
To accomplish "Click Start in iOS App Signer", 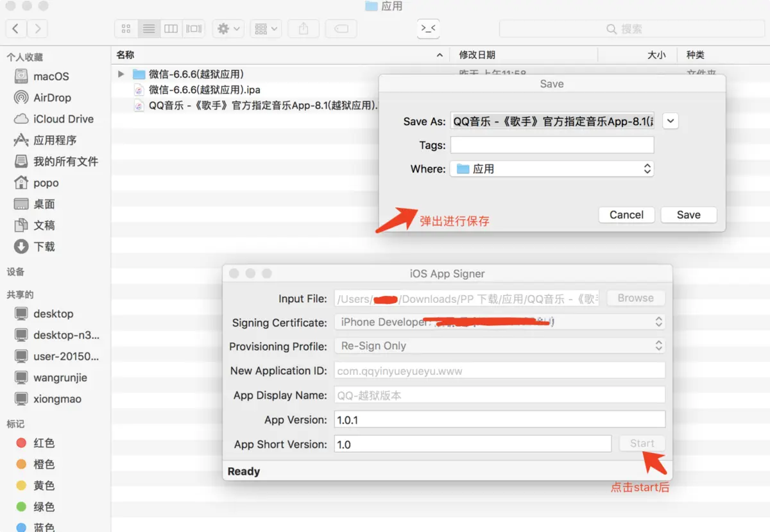I will click(x=642, y=443).
